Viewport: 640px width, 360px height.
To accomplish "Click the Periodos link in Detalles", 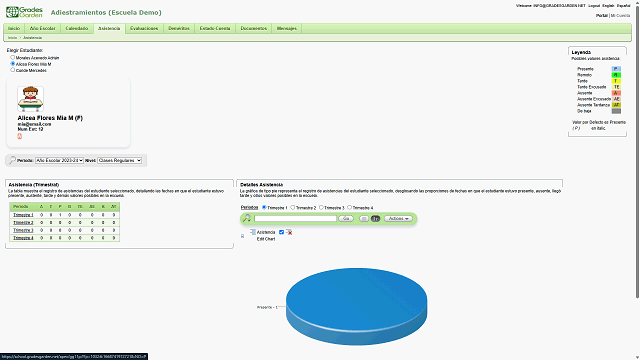I will click(x=249, y=207).
